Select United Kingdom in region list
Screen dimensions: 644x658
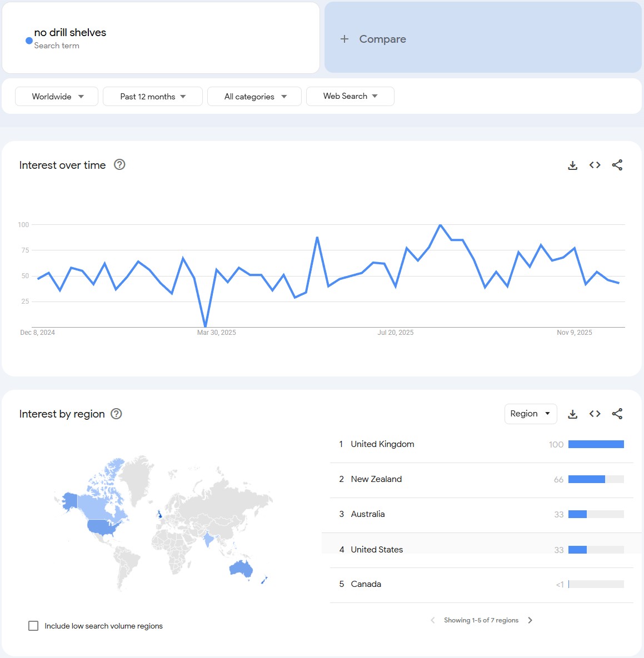[382, 444]
